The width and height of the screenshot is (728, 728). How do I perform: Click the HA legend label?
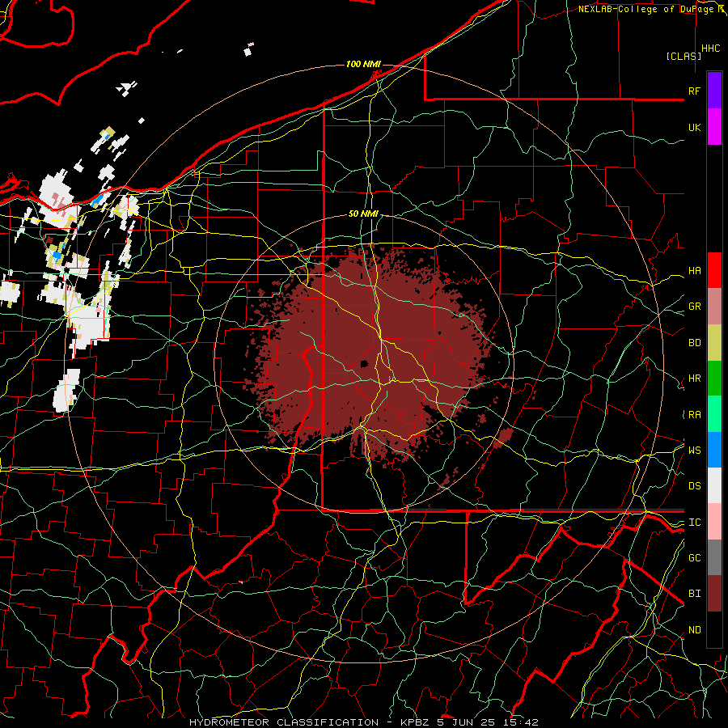pyautogui.click(x=694, y=270)
